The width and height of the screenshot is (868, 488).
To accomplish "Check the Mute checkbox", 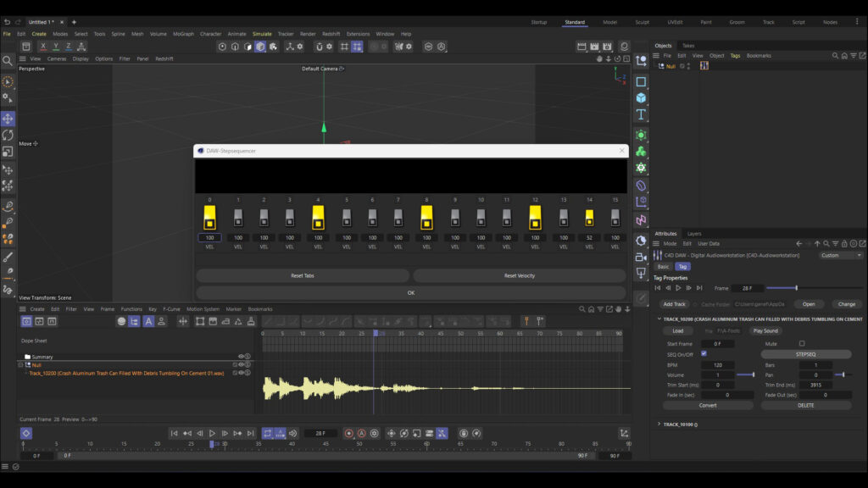I will [802, 344].
